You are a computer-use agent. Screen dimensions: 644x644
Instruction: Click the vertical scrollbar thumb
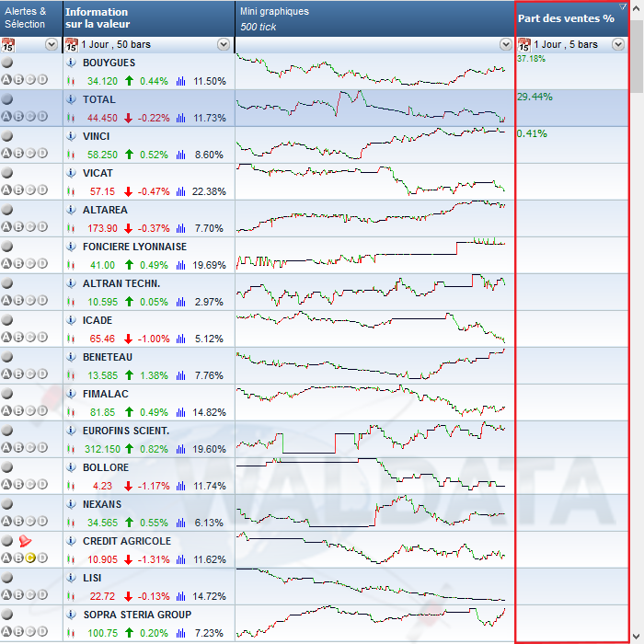637,56
